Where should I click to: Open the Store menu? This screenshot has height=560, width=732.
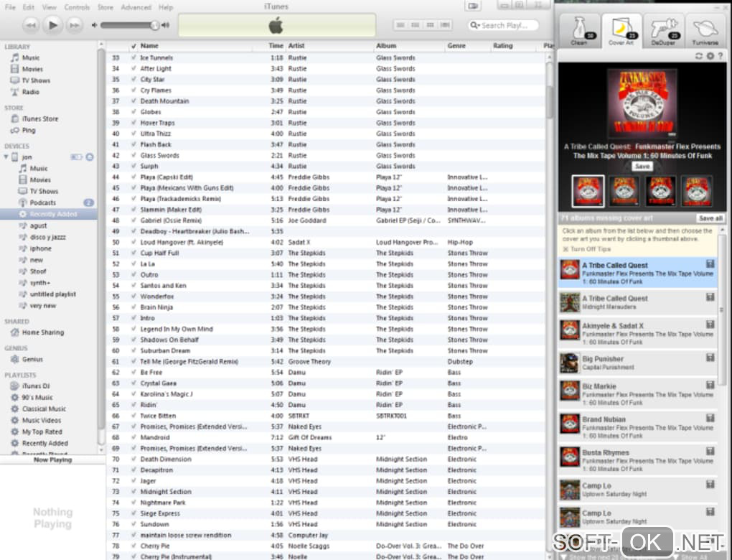point(105,7)
